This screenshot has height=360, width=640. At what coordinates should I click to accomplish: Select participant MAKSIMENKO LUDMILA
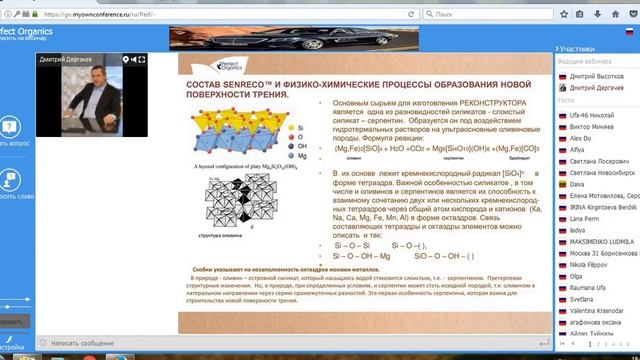pos(602,242)
